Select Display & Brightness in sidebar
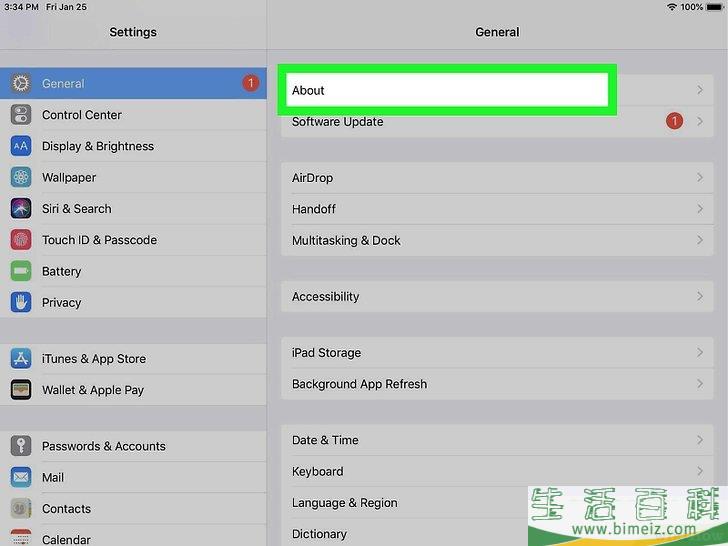The width and height of the screenshot is (728, 546). (x=133, y=146)
